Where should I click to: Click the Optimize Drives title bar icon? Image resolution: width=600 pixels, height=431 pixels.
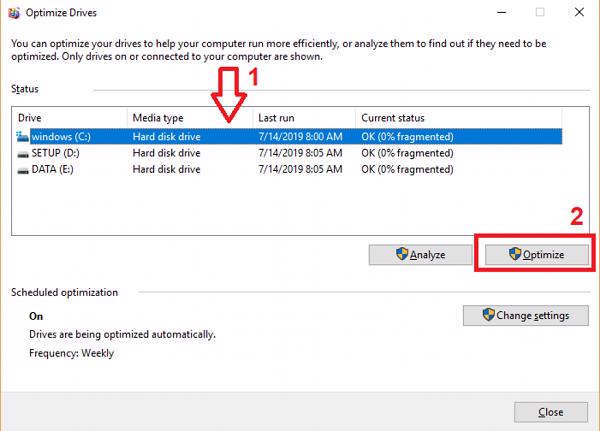(x=13, y=12)
